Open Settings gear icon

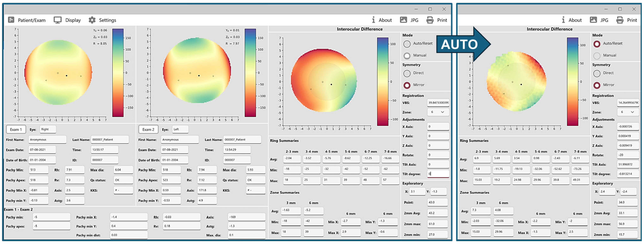point(92,20)
